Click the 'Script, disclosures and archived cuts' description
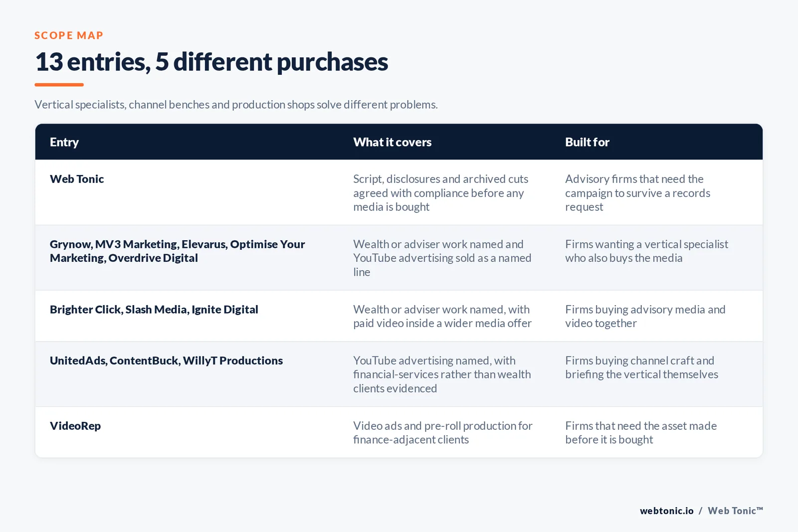 (x=440, y=193)
